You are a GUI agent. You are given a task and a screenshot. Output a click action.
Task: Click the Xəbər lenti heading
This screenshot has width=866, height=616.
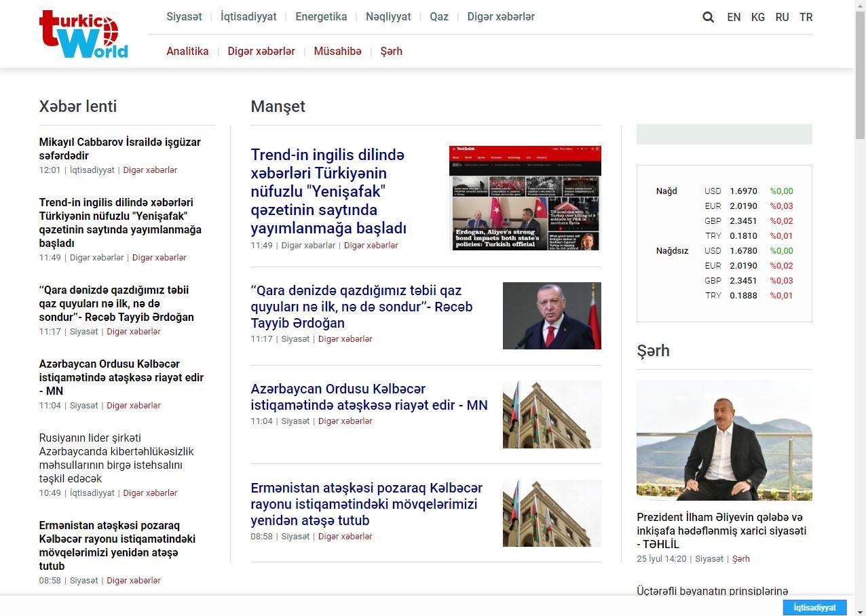78,107
